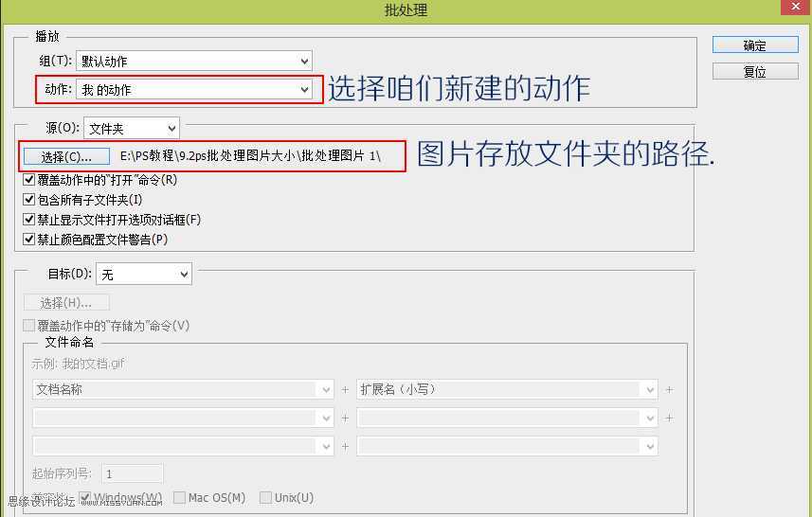The image size is (812, 517).
Task: Uncheck 禁止颜色配置文件警告 checkbox
Action: click(x=29, y=240)
